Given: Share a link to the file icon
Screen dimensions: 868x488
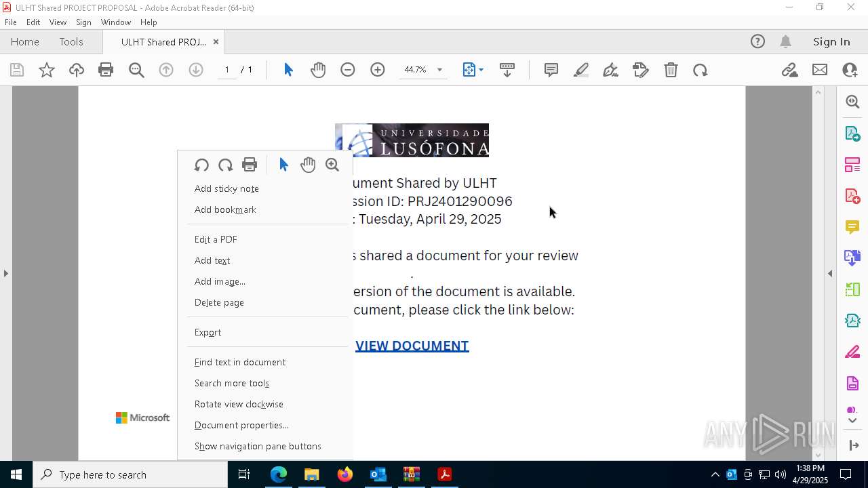Looking at the screenshot, I should tap(790, 70).
